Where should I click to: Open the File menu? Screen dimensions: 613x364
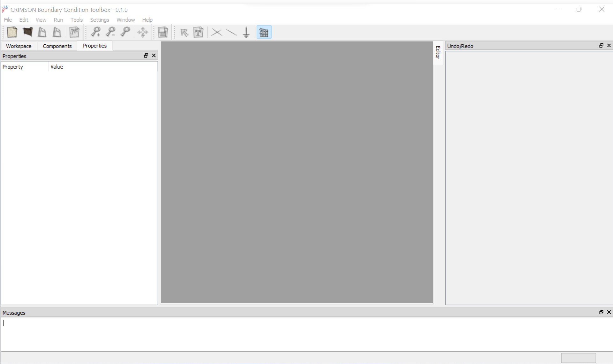pos(8,20)
